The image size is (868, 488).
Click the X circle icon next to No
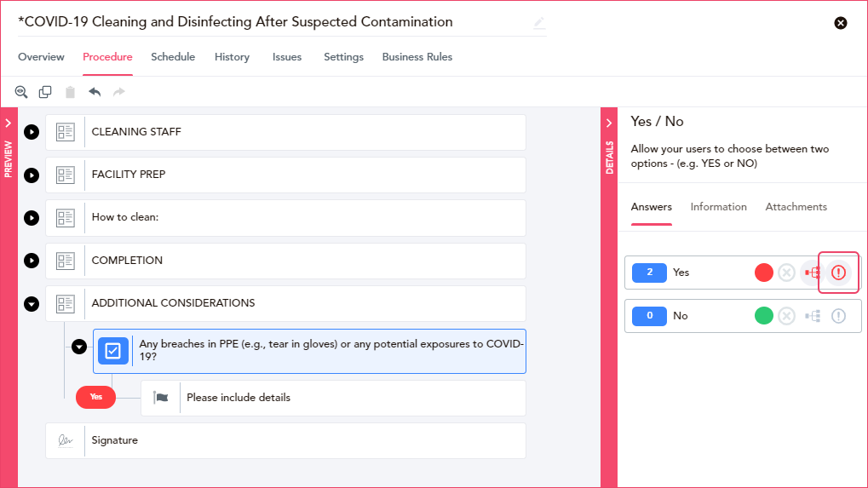coord(786,316)
